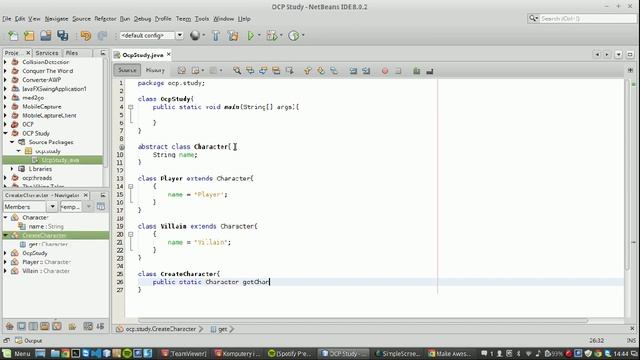Collapse the Character class in Navigator
This screenshot has height=360, width=640.
tap(5, 218)
